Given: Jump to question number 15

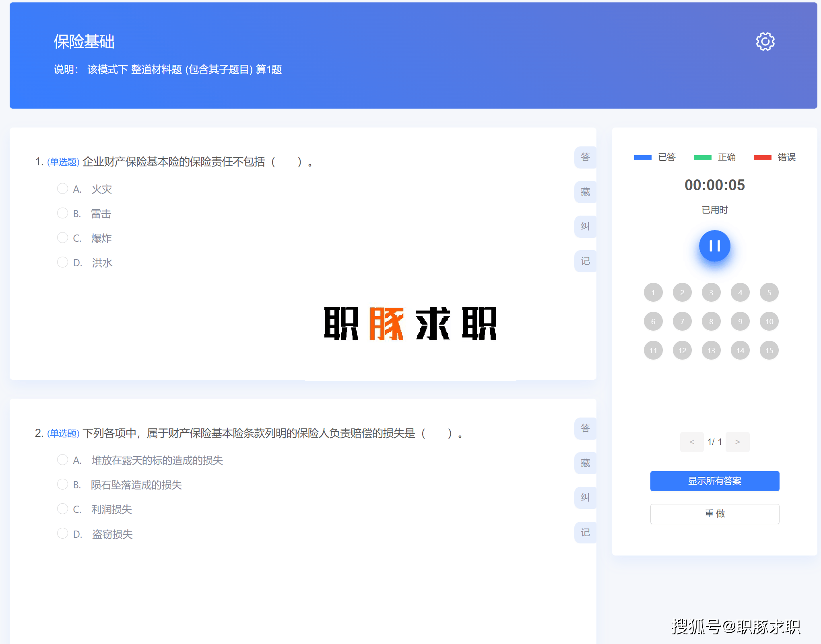Looking at the screenshot, I should click(769, 350).
